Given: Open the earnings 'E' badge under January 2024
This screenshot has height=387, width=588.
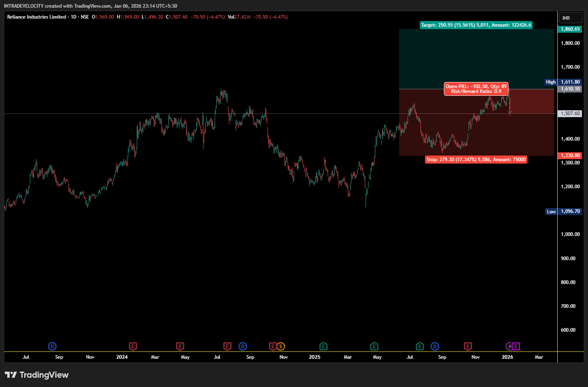Looking at the screenshot, I should pos(133,346).
